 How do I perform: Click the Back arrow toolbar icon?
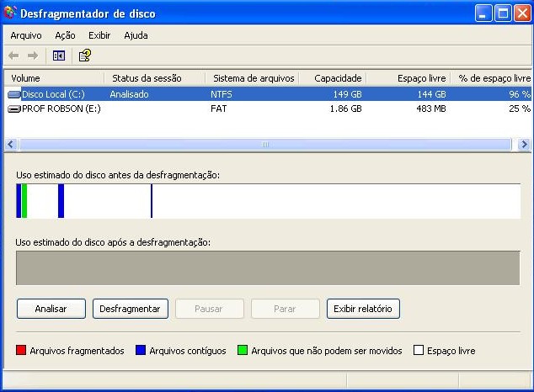[13, 56]
